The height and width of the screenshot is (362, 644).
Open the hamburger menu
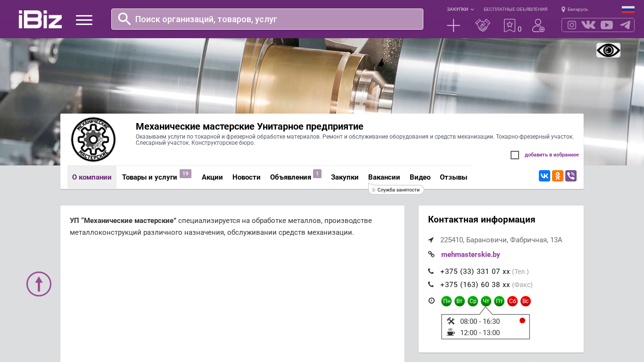tap(84, 20)
